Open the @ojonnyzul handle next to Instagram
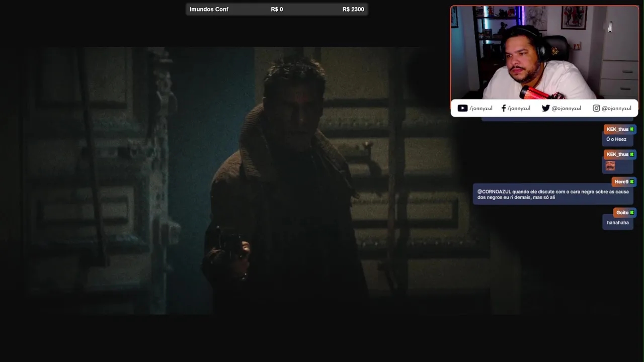 [616, 108]
